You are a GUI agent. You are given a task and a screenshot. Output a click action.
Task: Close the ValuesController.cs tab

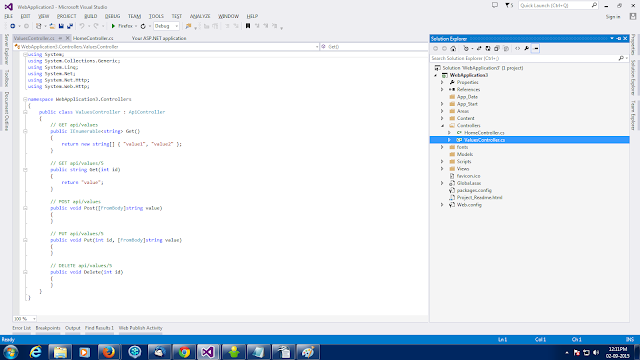click(x=68, y=38)
